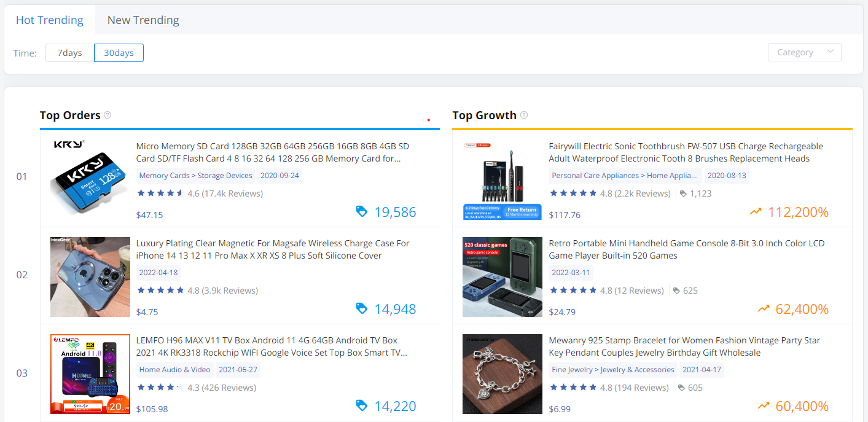
Task: Click the Mewanry bracelet product image
Action: coord(502,374)
